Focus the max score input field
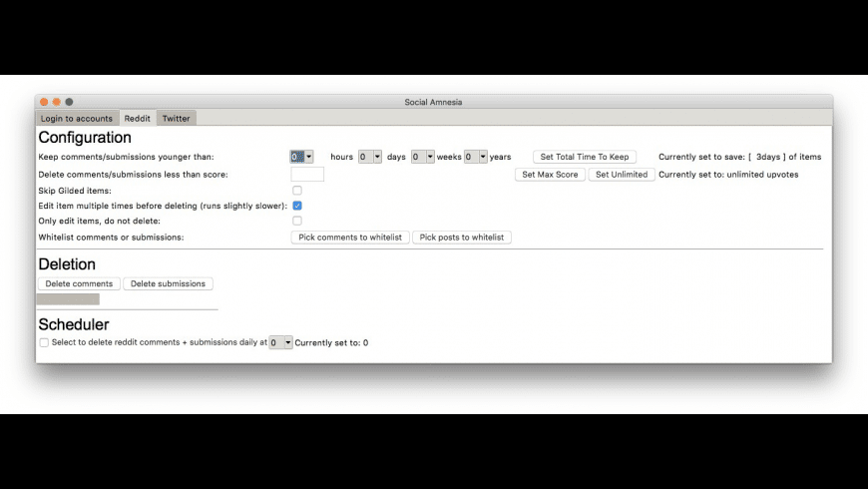 click(307, 175)
